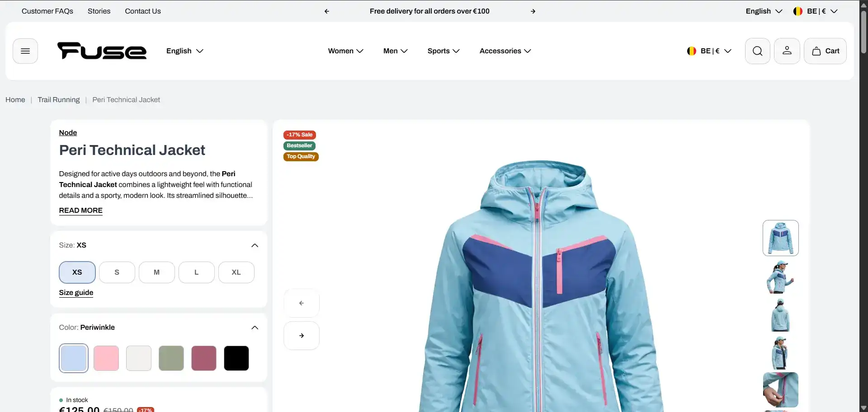Open the hamburger menu icon
868x412 pixels.
[x=25, y=51]
